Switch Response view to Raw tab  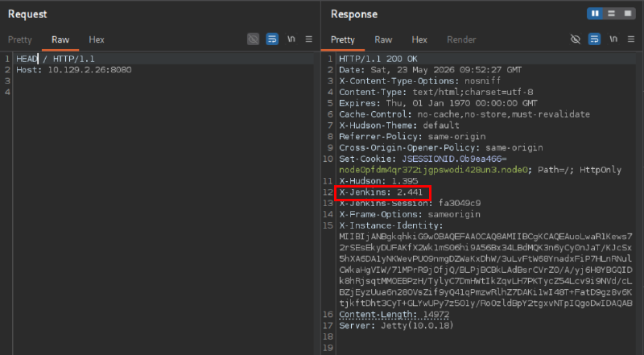coord(383,39)
